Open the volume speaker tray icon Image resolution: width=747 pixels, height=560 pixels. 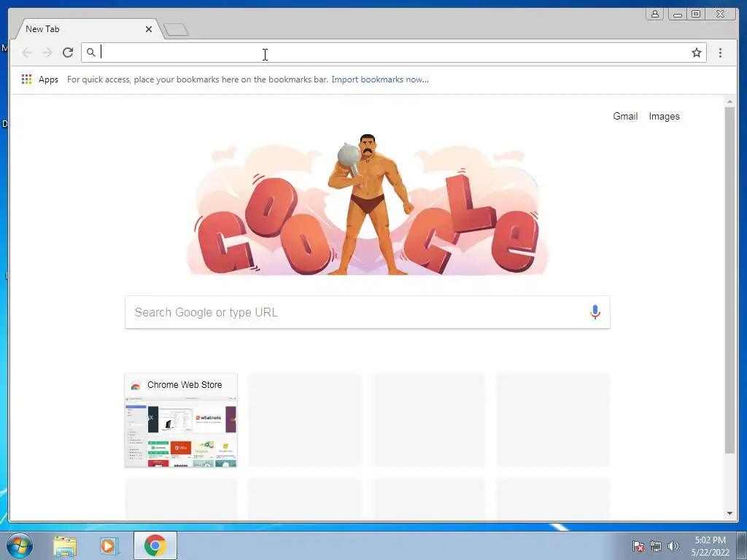point(673,546)
